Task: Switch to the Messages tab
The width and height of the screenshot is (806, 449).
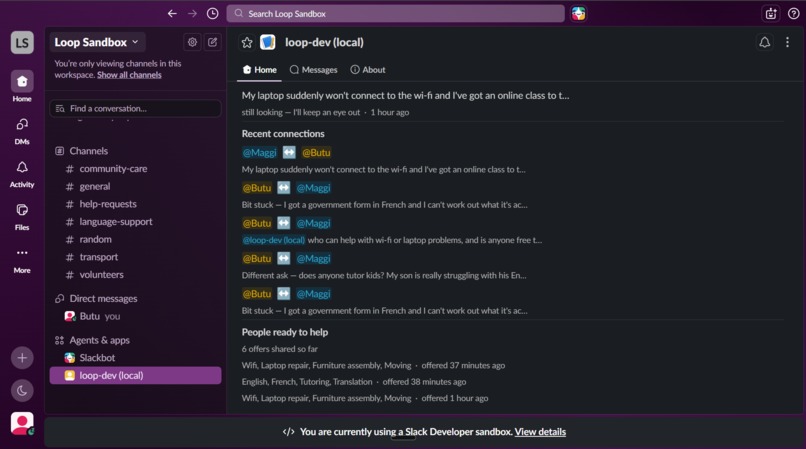Action: 314,70
